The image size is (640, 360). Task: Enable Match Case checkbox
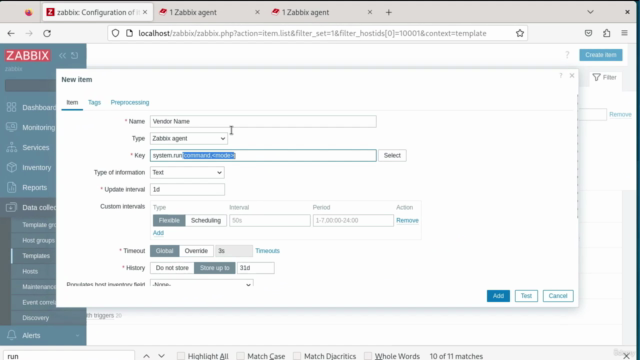240,356
